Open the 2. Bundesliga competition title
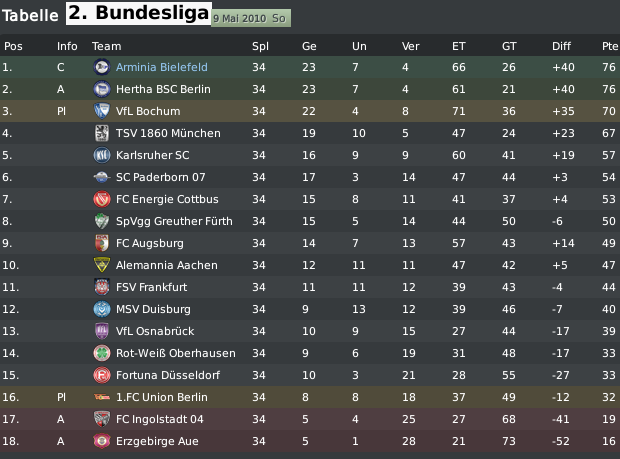 [138, 13]
